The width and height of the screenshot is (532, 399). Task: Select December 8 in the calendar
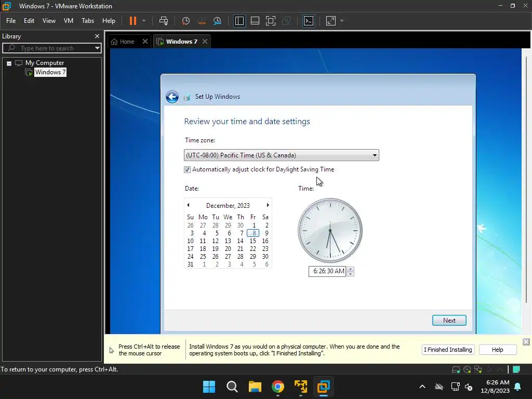click(253, 233)
